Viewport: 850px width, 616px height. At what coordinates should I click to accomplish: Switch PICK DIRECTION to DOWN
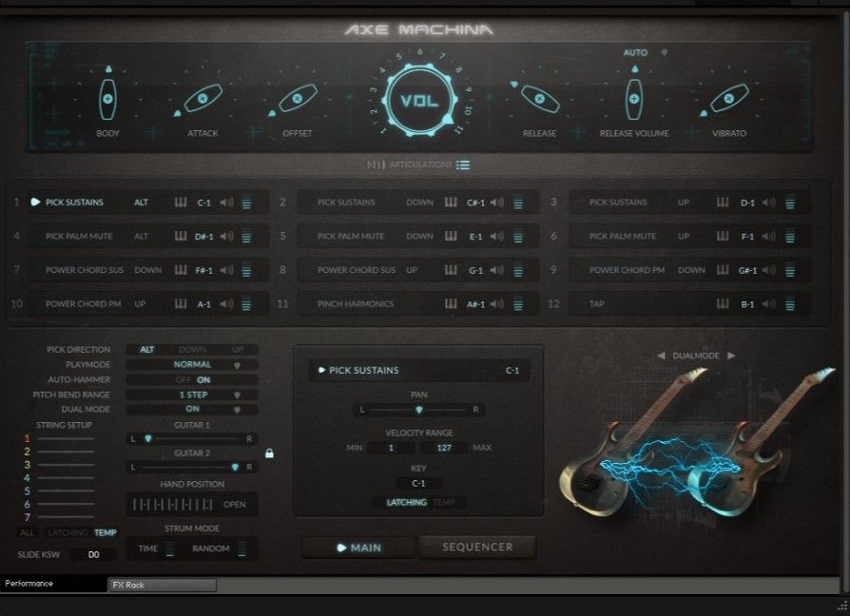[x=191, y=349]
